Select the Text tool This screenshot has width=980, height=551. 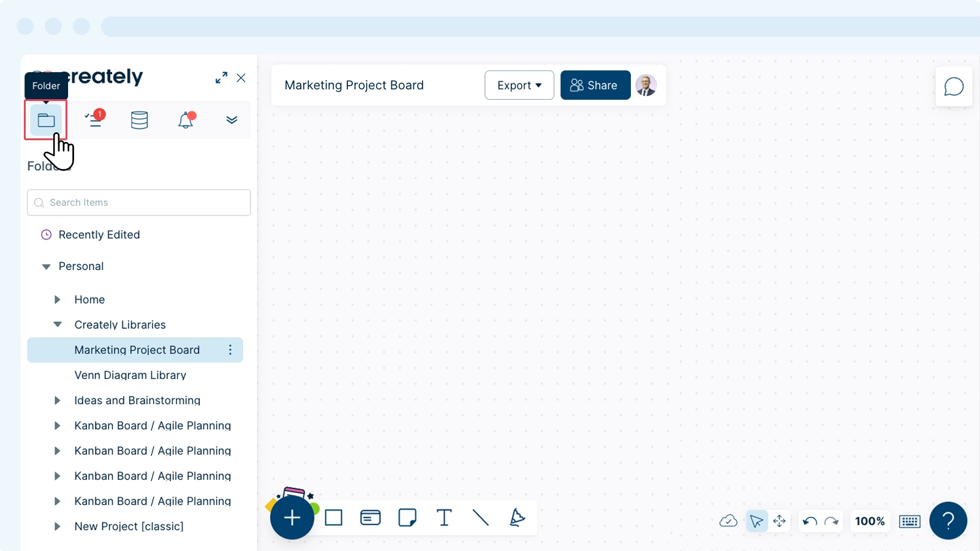pyautogui.click(x=444, y=518)
